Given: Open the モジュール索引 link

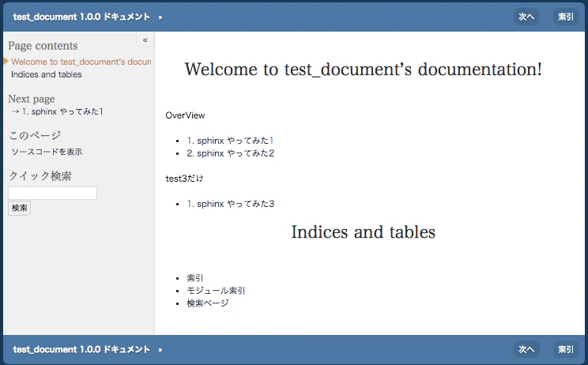Looking at the screenshot, I should pyautogui.click(x=216, y=291).
